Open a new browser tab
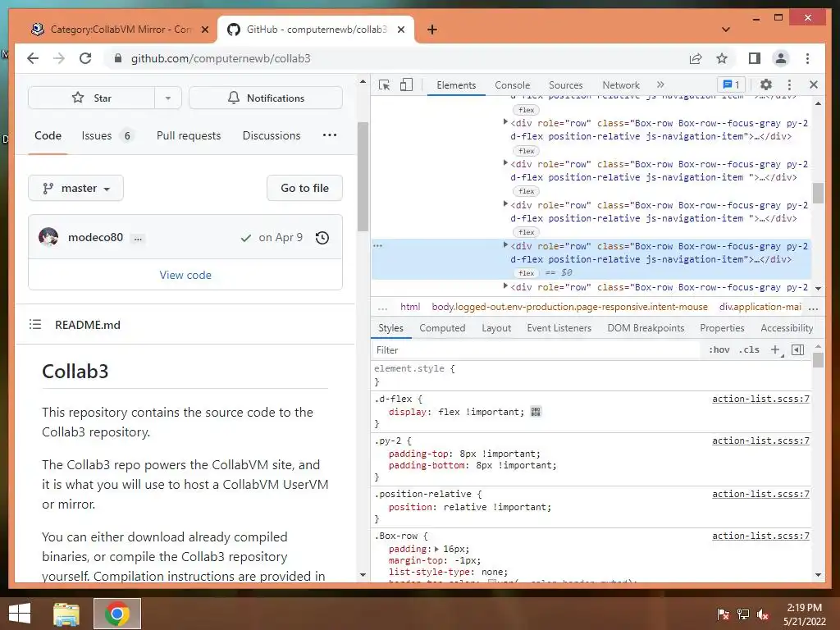The height and width of the screenshot is (630, 840). pos(432,30)
